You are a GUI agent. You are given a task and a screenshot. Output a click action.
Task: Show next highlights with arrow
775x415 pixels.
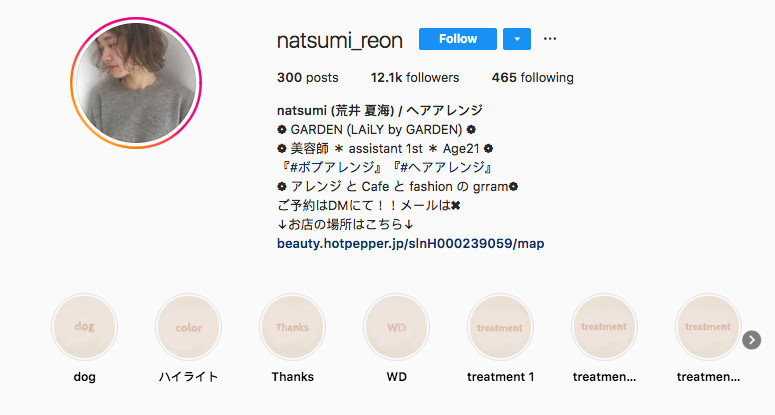coord(751,340)
